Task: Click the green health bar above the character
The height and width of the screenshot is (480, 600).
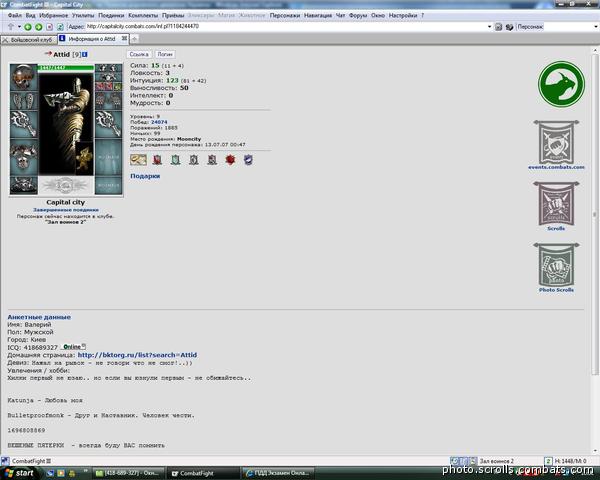Action: [66, 68]
